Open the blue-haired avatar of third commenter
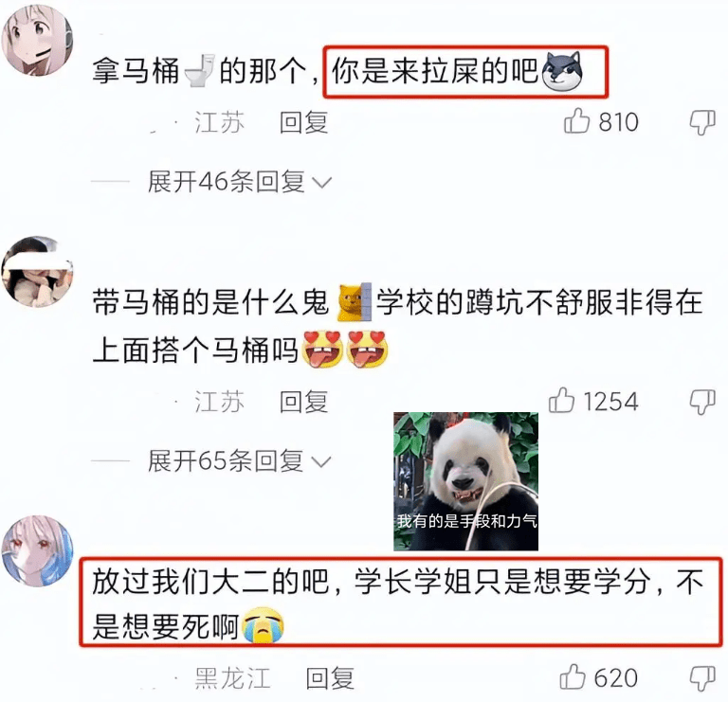The image size is (728, 702). 37,551
